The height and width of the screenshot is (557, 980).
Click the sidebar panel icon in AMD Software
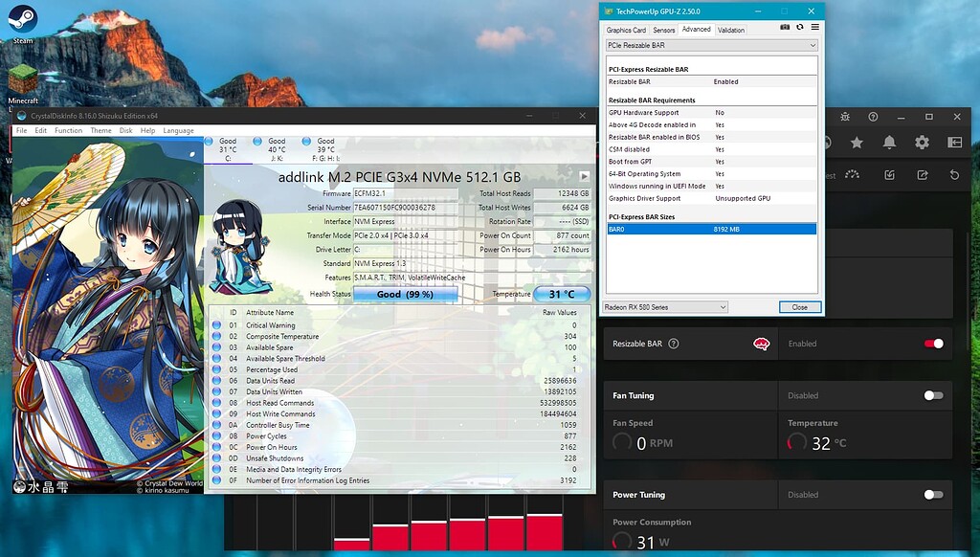954,143
